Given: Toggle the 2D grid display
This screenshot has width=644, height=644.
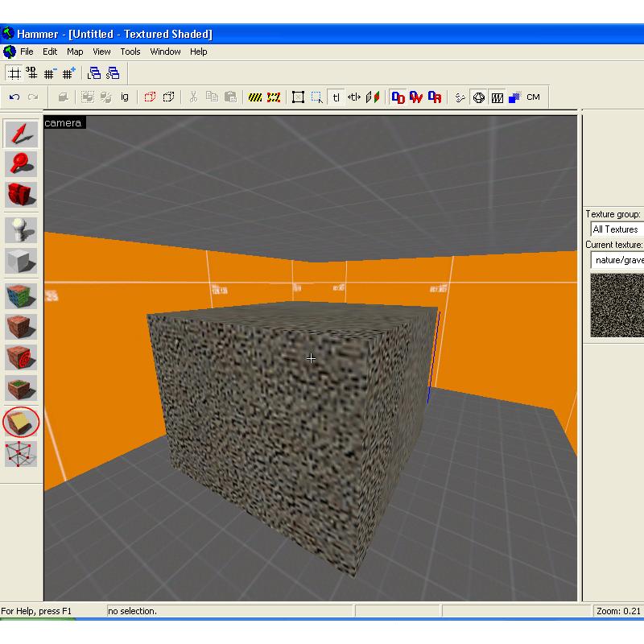Looking at the screenshot, I should click(14, 73).
